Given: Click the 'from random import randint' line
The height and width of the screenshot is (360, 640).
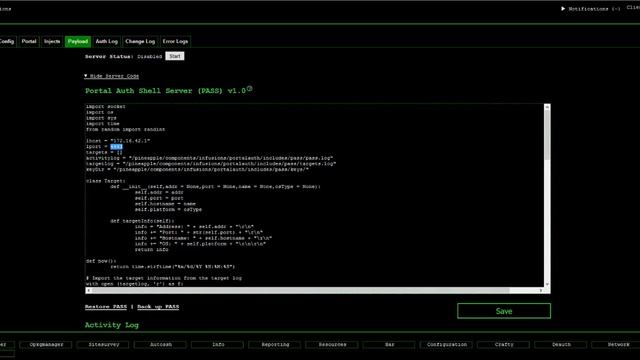Looking at the screenshot, I should click(x=125, y=129).
